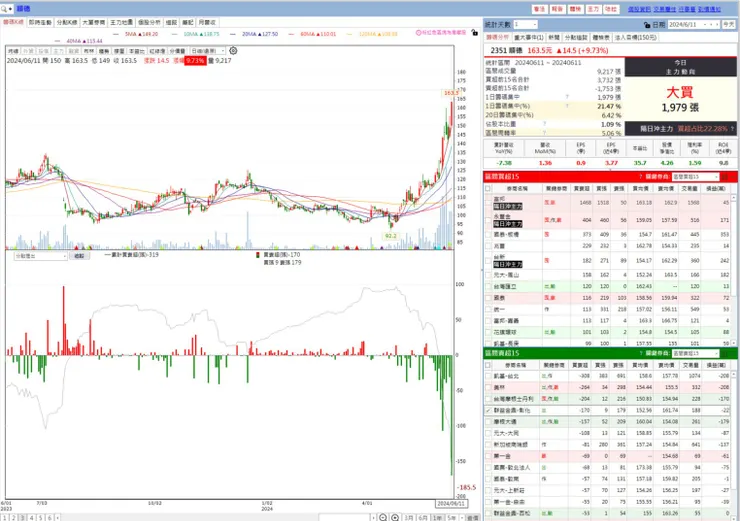740x521 pixels.
Task: Tick the 富邦 broker row checkbox
Action: coord(488,202)
